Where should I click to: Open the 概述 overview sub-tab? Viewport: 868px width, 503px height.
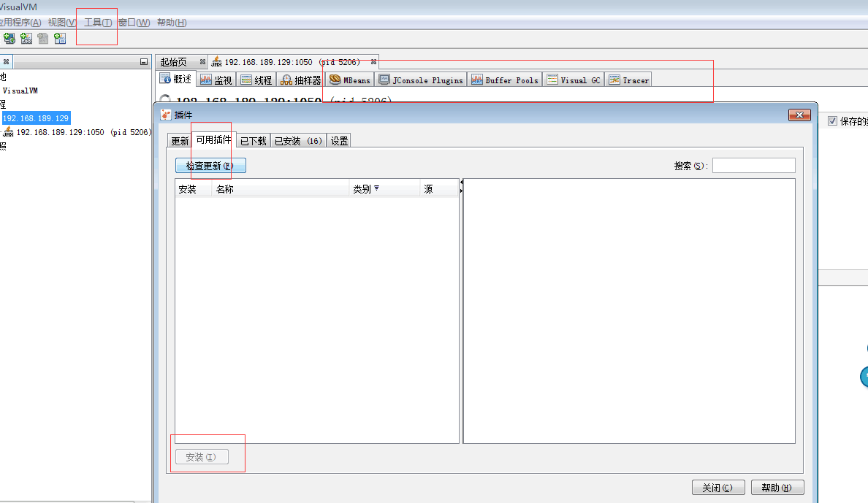coord(176,79)
